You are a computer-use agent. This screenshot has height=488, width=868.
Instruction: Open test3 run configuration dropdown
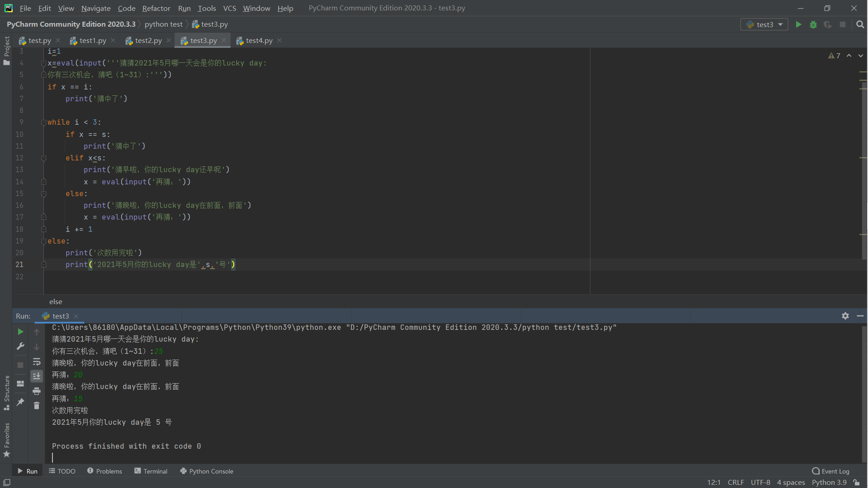point(764,24)
